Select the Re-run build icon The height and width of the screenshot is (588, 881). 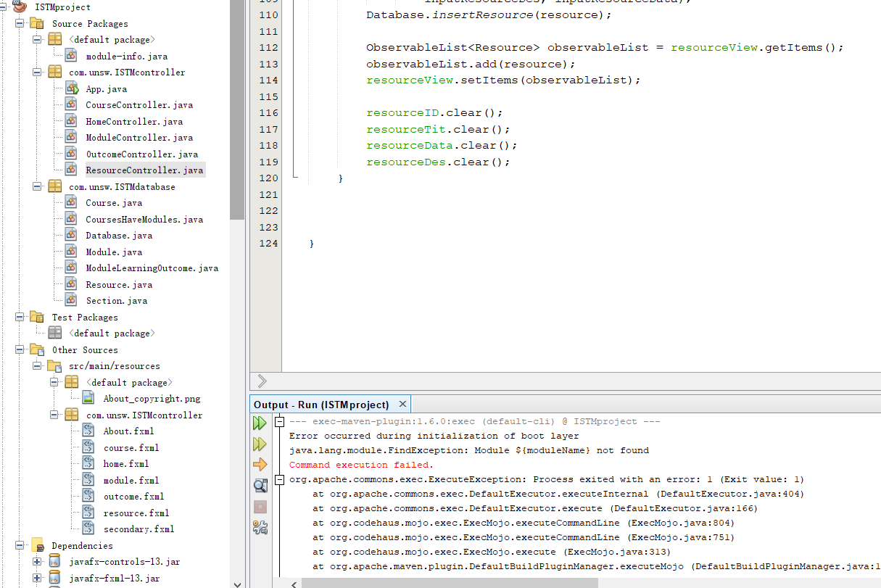(x=260, y=422)
